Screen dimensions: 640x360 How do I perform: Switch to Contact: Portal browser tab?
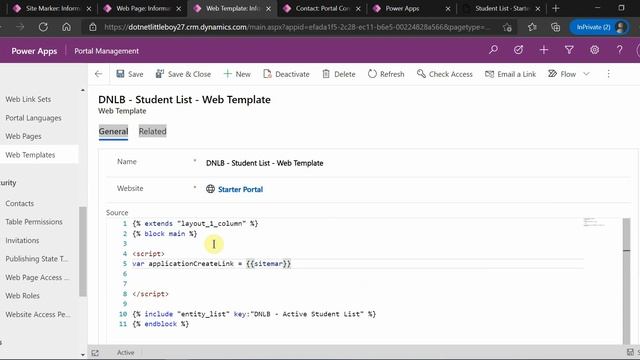point(321,8)
